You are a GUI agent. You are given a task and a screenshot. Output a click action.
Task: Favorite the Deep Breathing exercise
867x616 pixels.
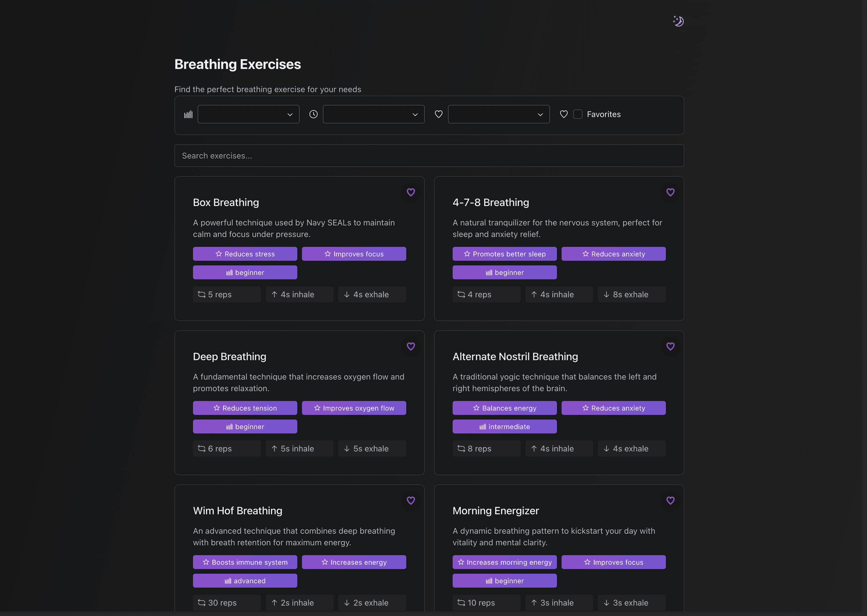pyautogui.click(x=411, y=346)
